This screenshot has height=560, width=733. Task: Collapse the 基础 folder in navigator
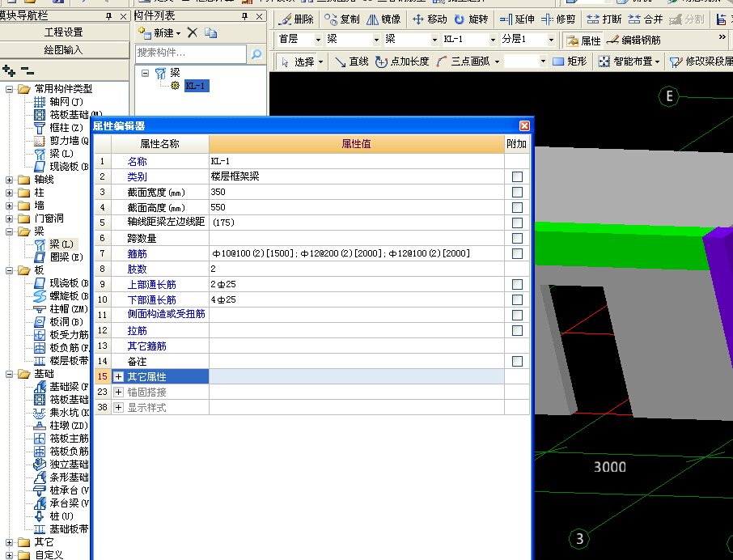9,374
